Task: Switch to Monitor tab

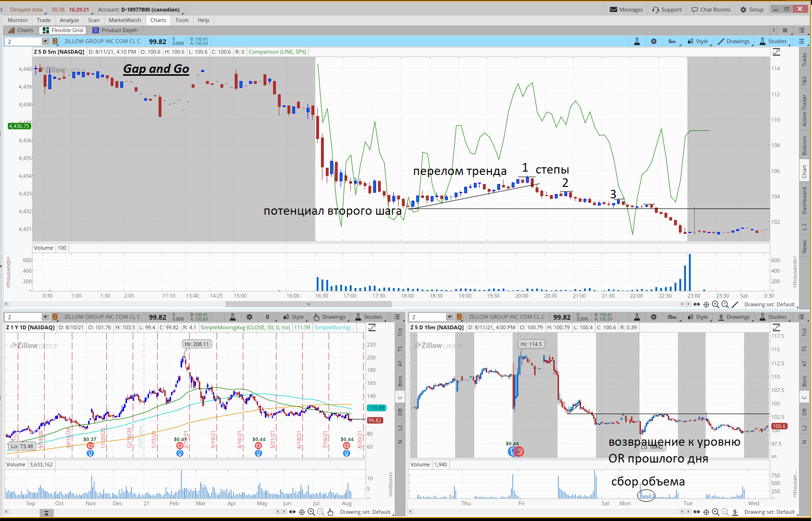Action: [18, 20]
